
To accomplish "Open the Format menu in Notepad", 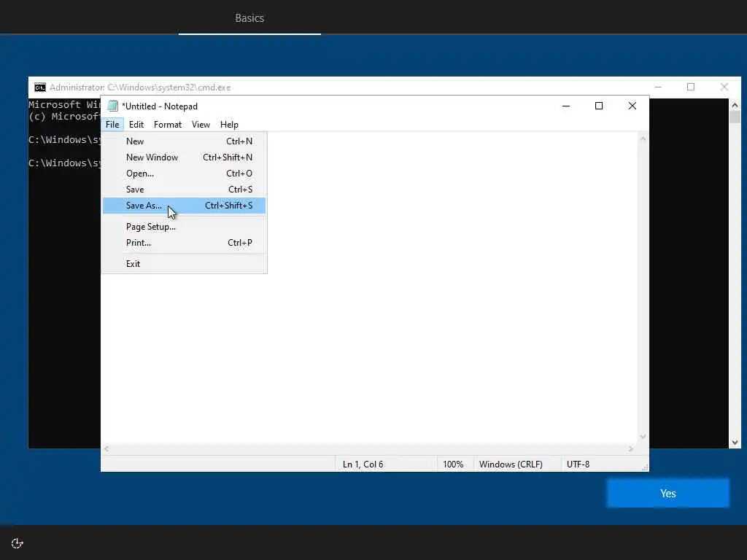I will pos(168,124).
